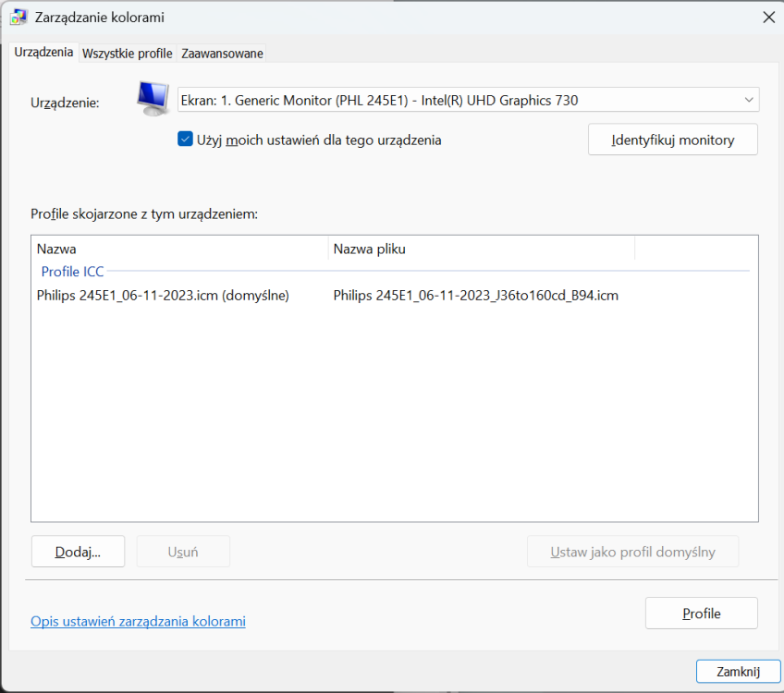Close the Zarządzanie kolorami window

pos(768,18)
